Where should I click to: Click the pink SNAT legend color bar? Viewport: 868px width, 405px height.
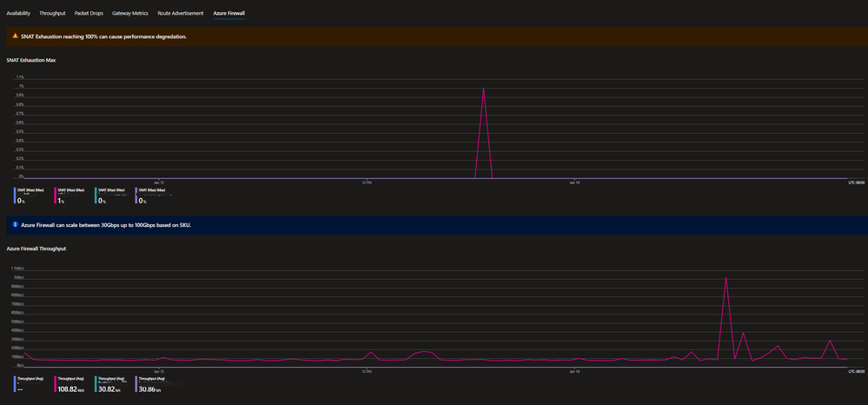[x=56, y=196]
